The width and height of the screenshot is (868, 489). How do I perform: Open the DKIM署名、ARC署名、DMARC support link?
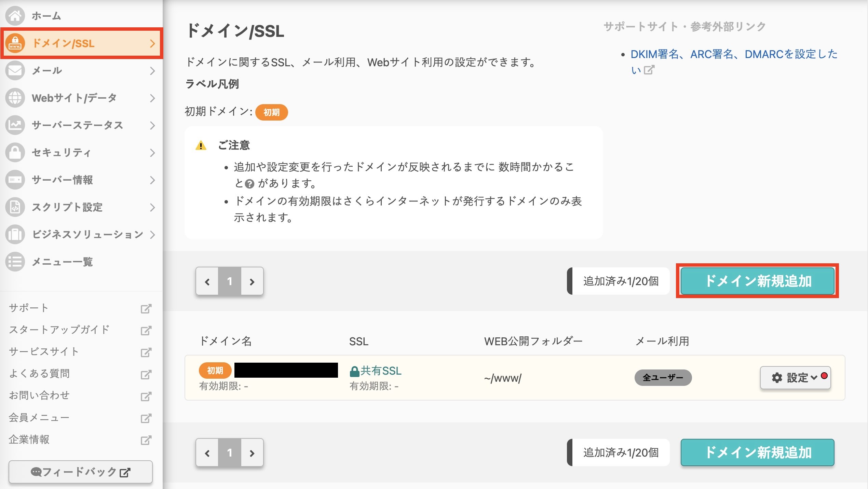pyautogui.click(x=734, y=61)
